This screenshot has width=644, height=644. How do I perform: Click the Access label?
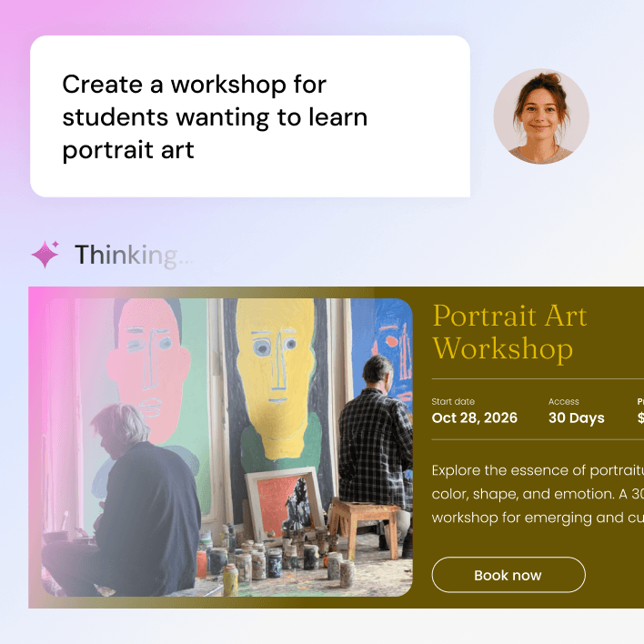pyautogui.click(x=564, y=401)
